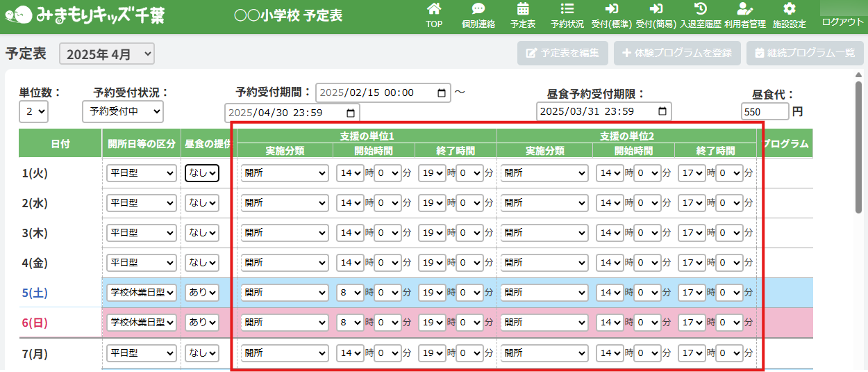868x372 pixels.
Task: Open 個別連絡 chat bubble icon
Action: coord(478,10)
